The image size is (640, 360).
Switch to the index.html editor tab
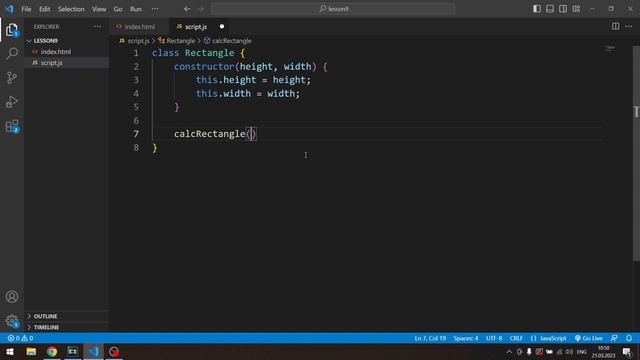(x=139, y=27)
